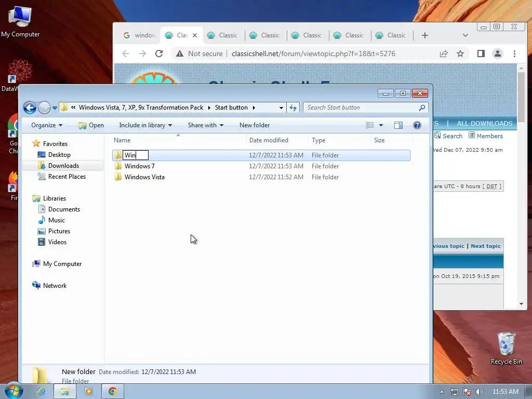The width and height of the screenshot is (532, 399).
Task: Open the Include in library dropdown
Action: pos(145,125)
